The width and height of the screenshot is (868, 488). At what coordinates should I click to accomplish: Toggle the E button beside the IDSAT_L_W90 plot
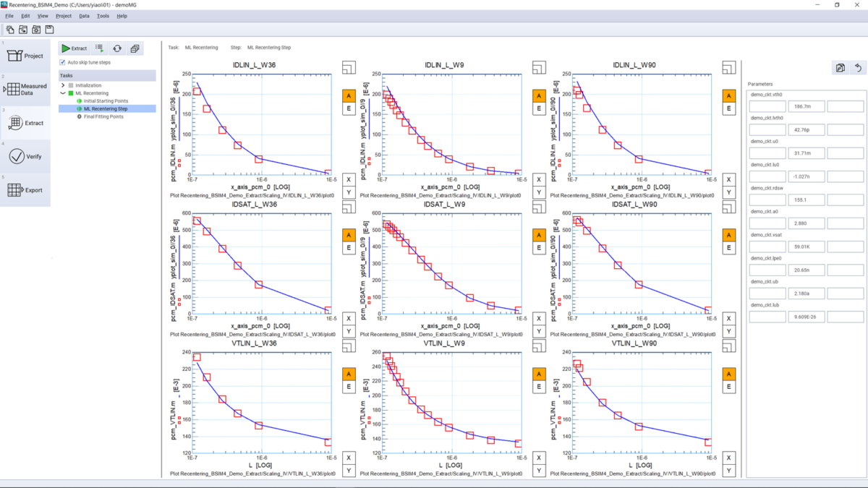coord(728,247)
